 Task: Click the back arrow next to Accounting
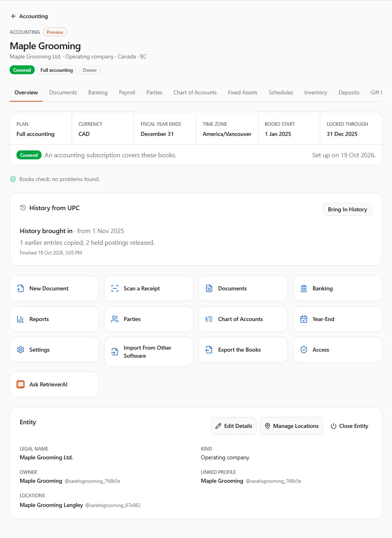14,16
